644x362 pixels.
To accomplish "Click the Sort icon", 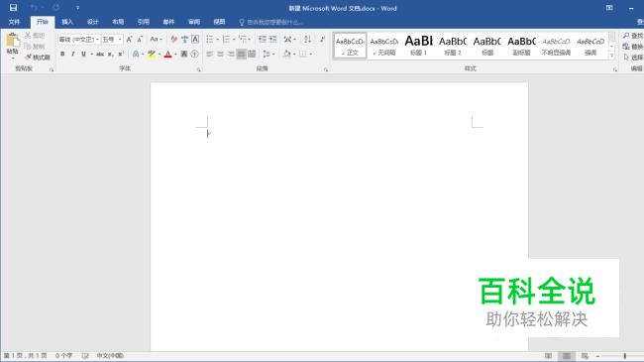I will (307, 39).
